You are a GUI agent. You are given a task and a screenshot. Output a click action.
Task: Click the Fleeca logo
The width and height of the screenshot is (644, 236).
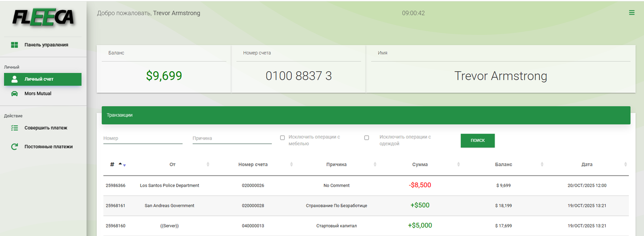click(43, 18)
